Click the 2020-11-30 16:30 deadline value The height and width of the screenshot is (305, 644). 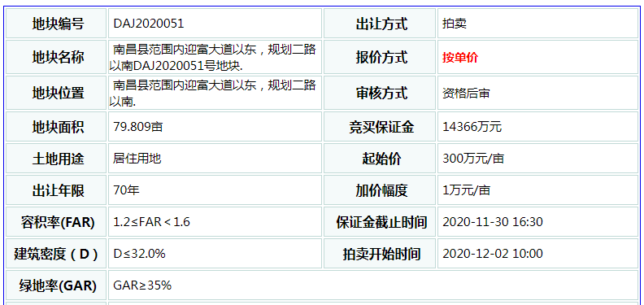(x=493, y=222)
